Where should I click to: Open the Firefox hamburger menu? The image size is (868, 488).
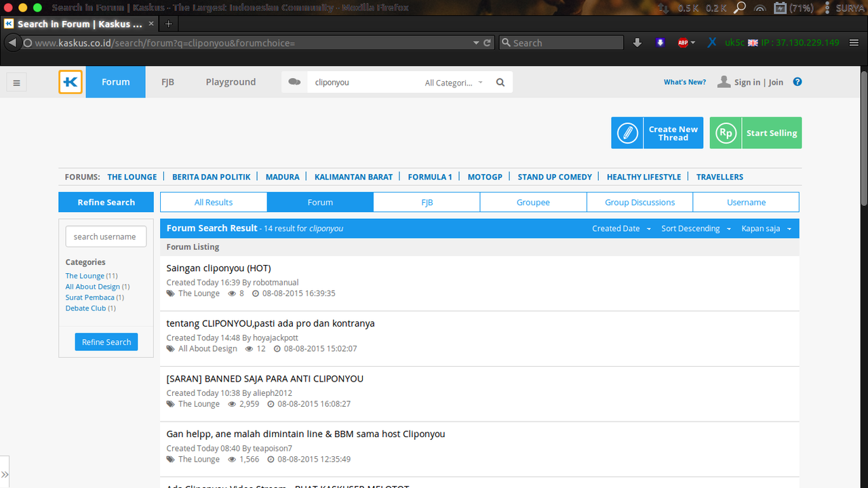pos(852,43)
